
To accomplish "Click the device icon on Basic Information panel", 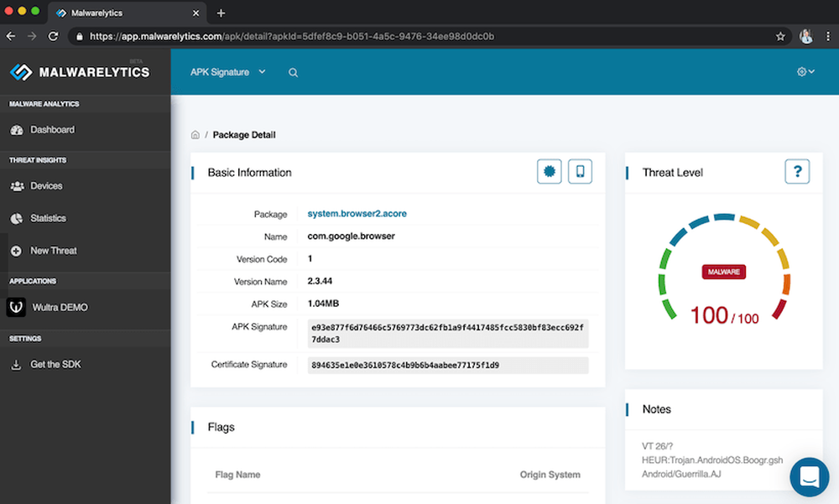I will (580, 170).
